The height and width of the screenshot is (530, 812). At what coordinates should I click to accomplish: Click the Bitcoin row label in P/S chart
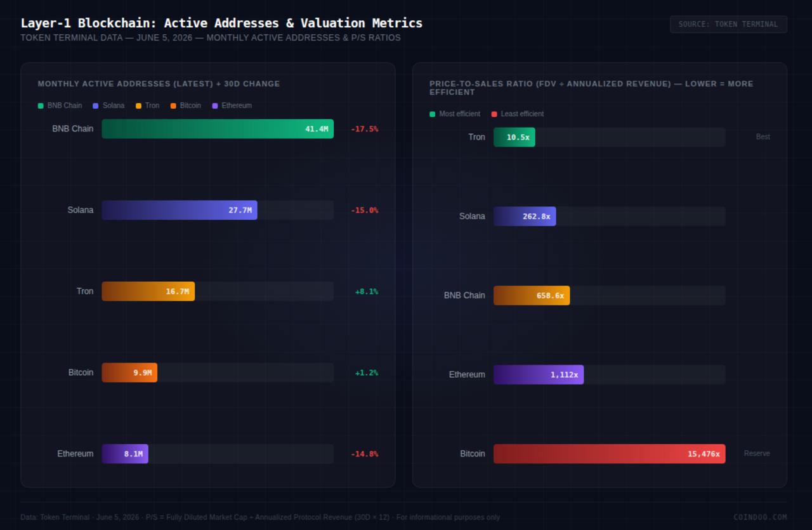click(x=473, y=454)
